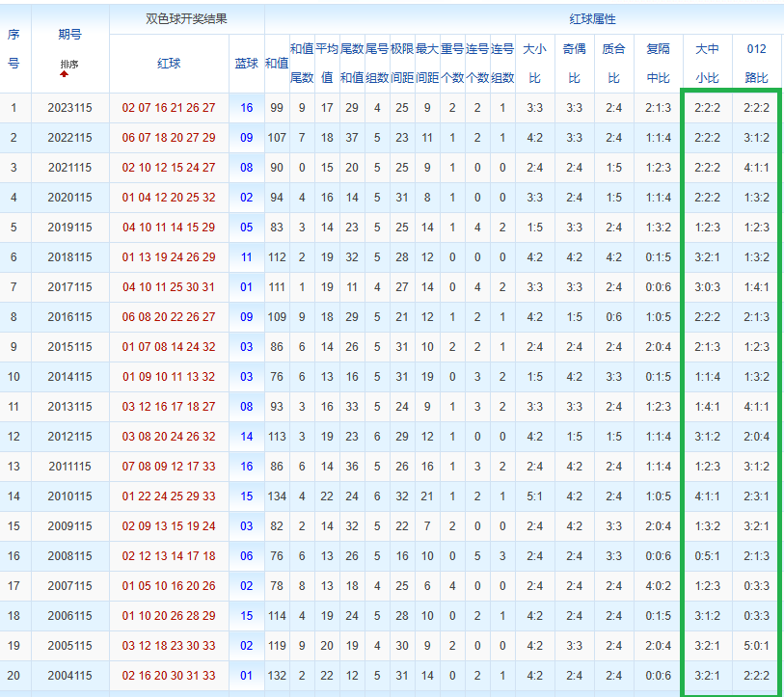The image size is (784, 697).
Task: Click the 0:5:1 value in row 16
Action: pos(707,556)
